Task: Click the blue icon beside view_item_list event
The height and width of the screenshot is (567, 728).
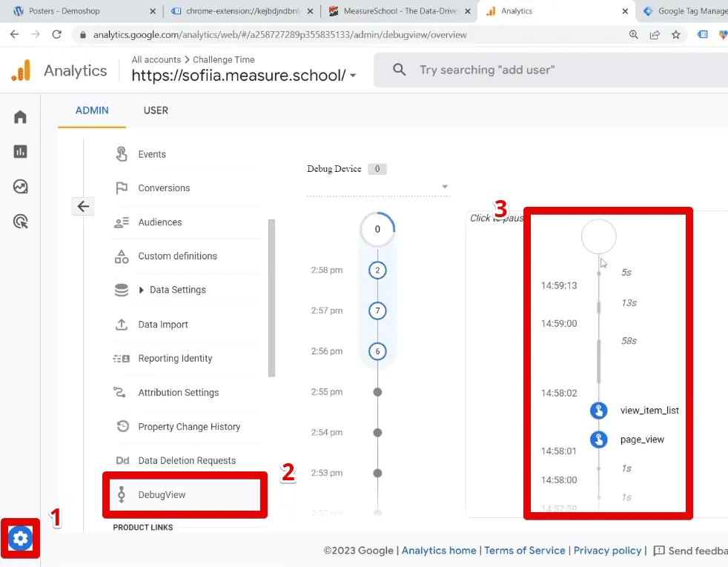Action: tap(598, 410)
